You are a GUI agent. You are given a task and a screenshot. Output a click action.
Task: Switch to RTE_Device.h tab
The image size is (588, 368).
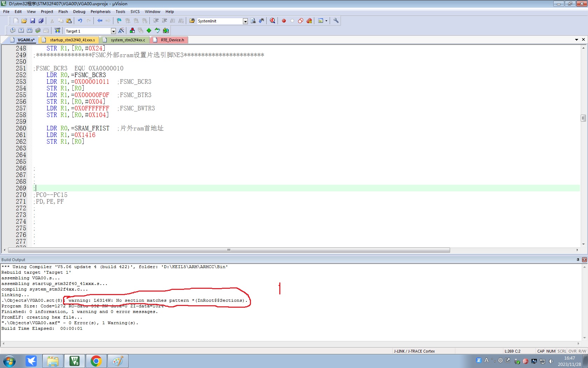tap(169, 40)
